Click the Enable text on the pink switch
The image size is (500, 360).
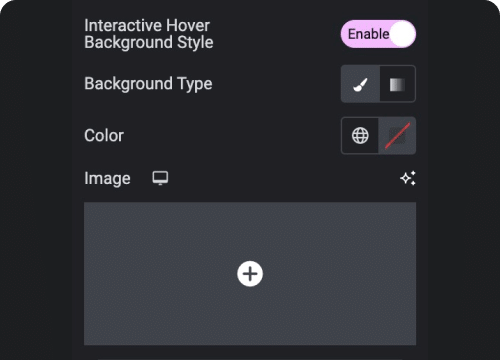[x=368, y=34]
